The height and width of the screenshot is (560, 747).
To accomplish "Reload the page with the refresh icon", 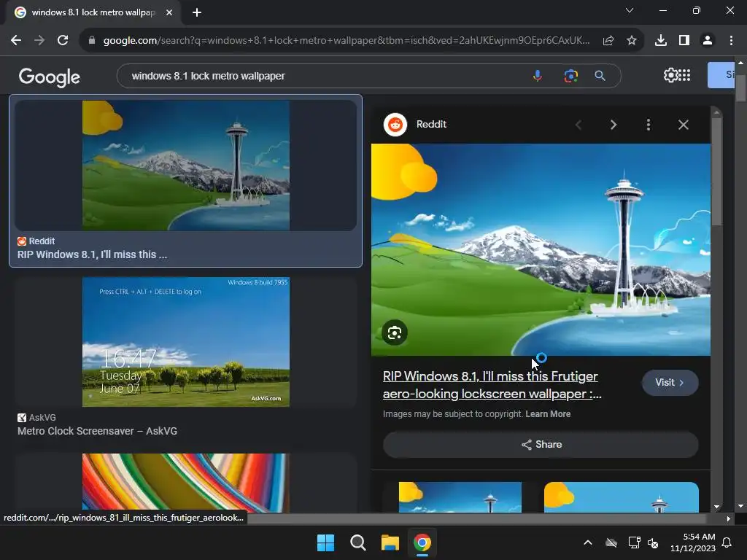I will [63, 41].
